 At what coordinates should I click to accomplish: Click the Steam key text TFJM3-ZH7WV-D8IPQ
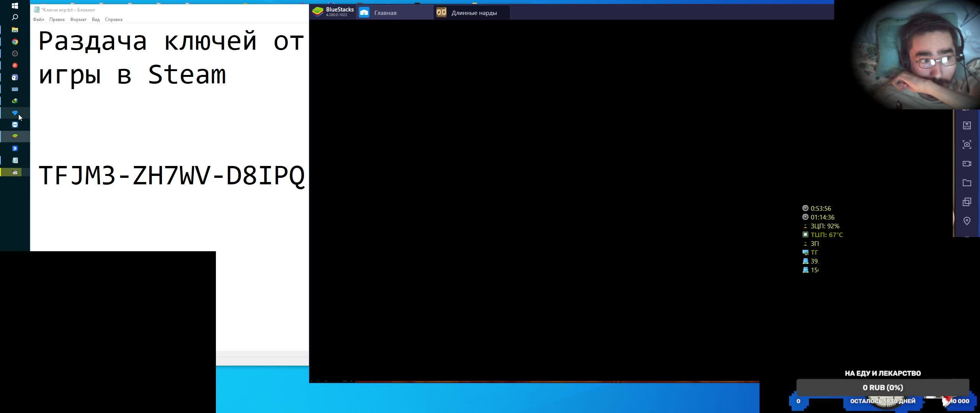[x=171, y=176]
